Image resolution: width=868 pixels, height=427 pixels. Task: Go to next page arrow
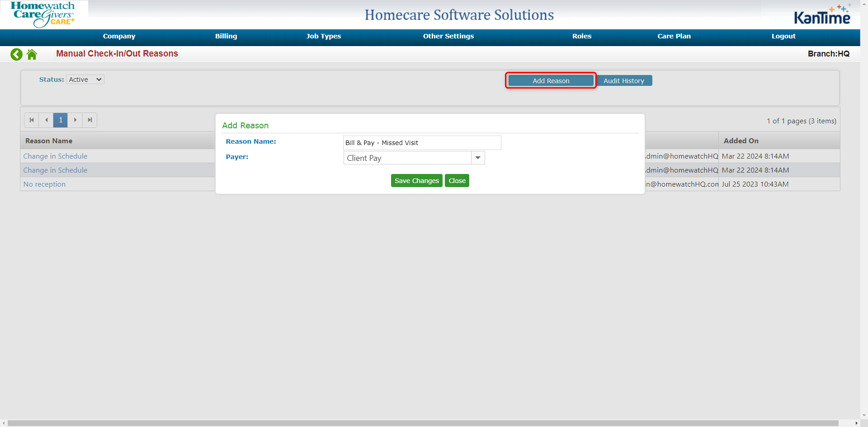click(75, 120)
